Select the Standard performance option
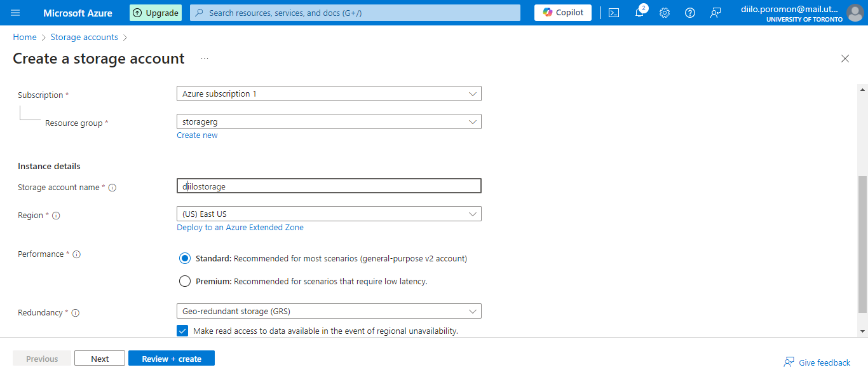Image resolution: width=868 pixels, height=386 pixels. (184, 258)
